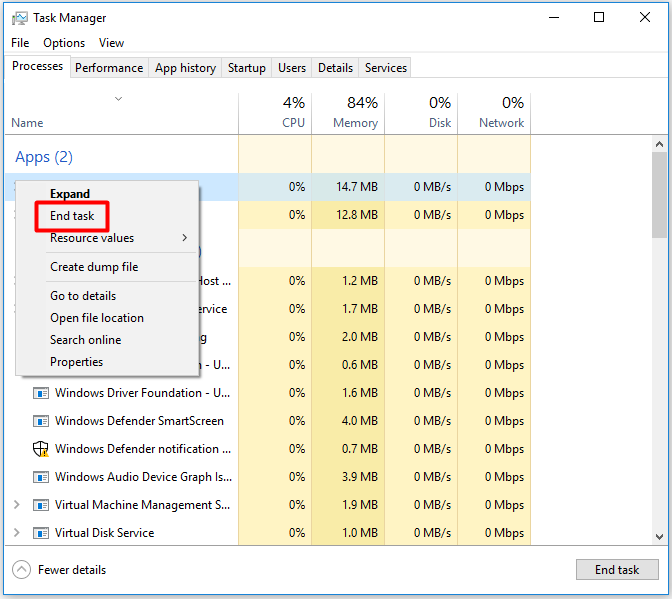
Task: Click the Fewer details link
Action: (72, 570)
